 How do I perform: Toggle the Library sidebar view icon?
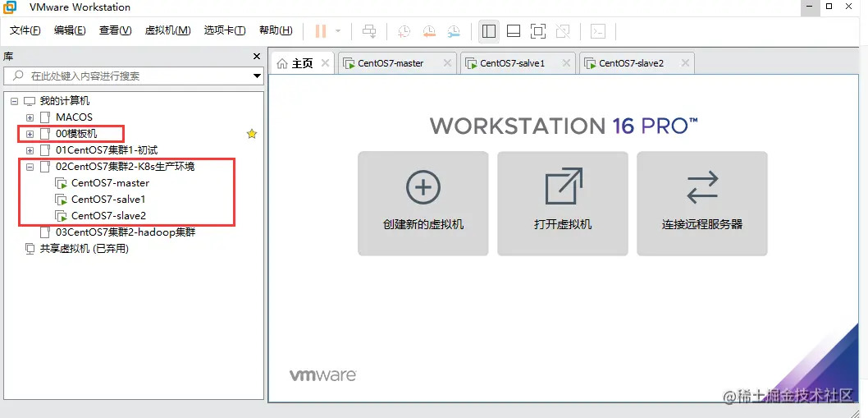pos(489,31)
